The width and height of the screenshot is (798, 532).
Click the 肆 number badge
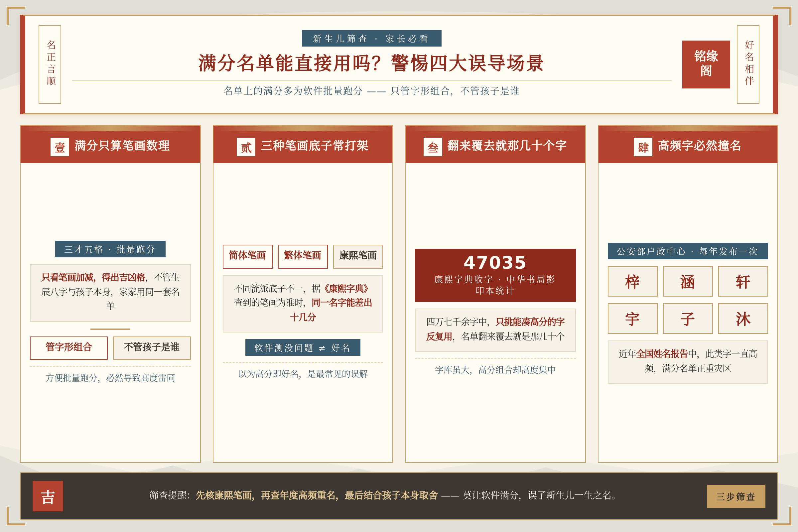click(643, 147)
